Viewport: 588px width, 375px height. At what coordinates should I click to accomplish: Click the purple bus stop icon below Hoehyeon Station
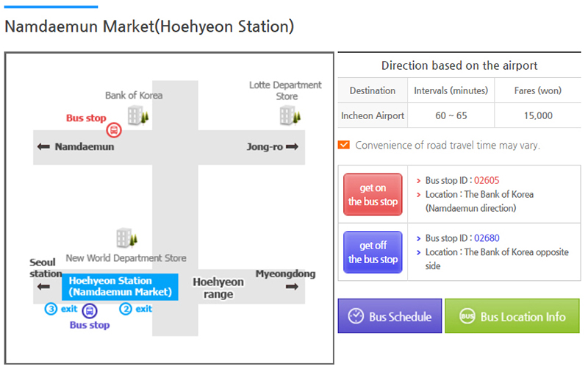(x=90, y=310)
